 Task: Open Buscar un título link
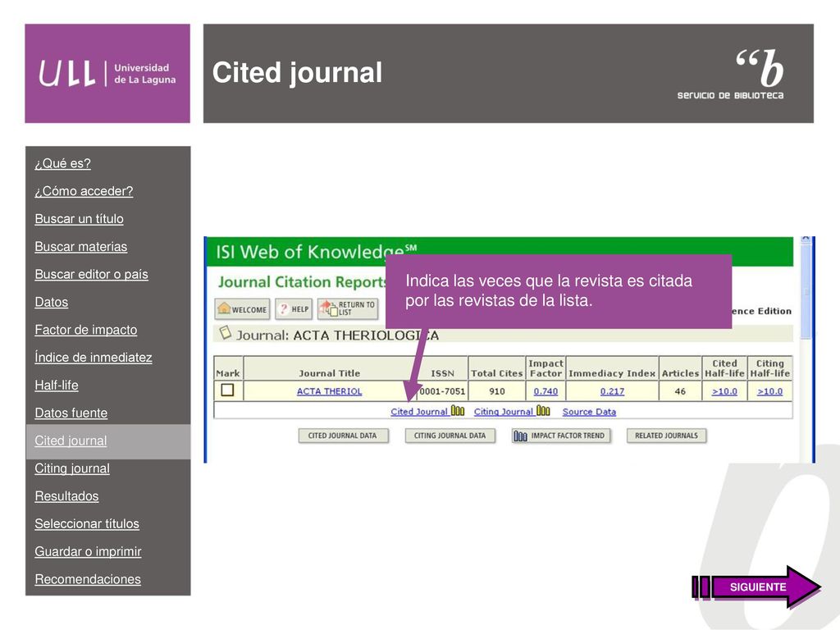click(x=79, y=219)
